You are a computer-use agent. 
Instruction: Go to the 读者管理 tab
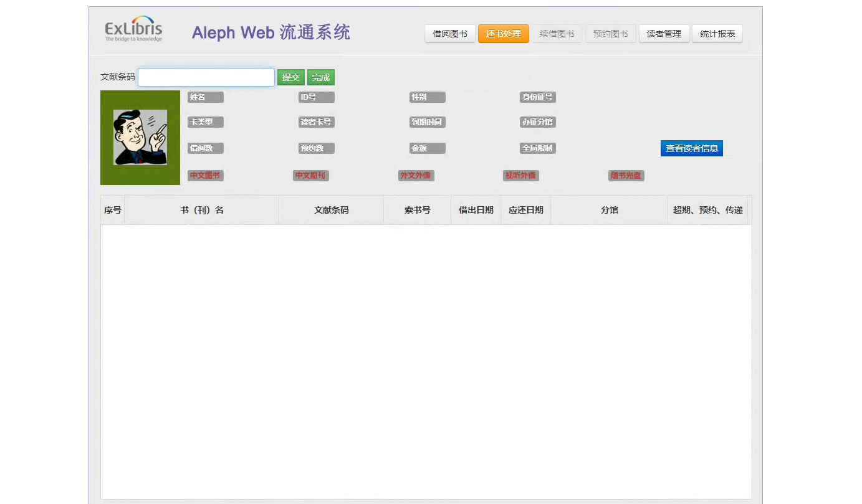coord(664,34)
